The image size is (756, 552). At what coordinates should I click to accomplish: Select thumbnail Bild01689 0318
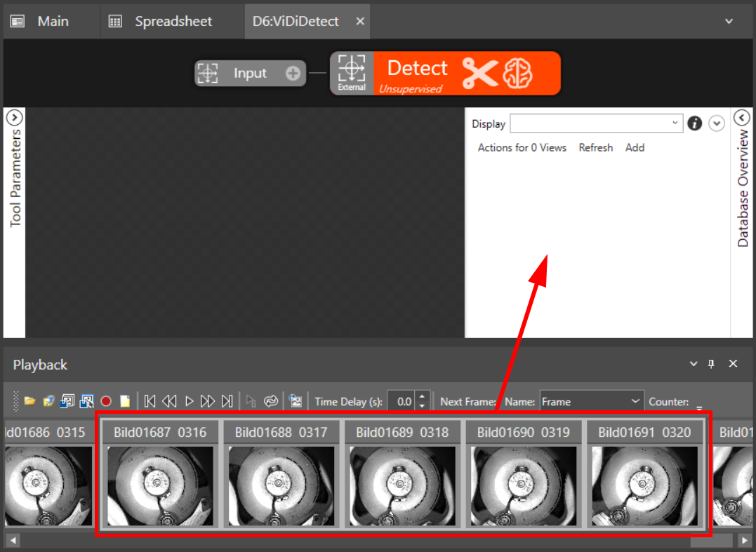click(x=402, y=485)
